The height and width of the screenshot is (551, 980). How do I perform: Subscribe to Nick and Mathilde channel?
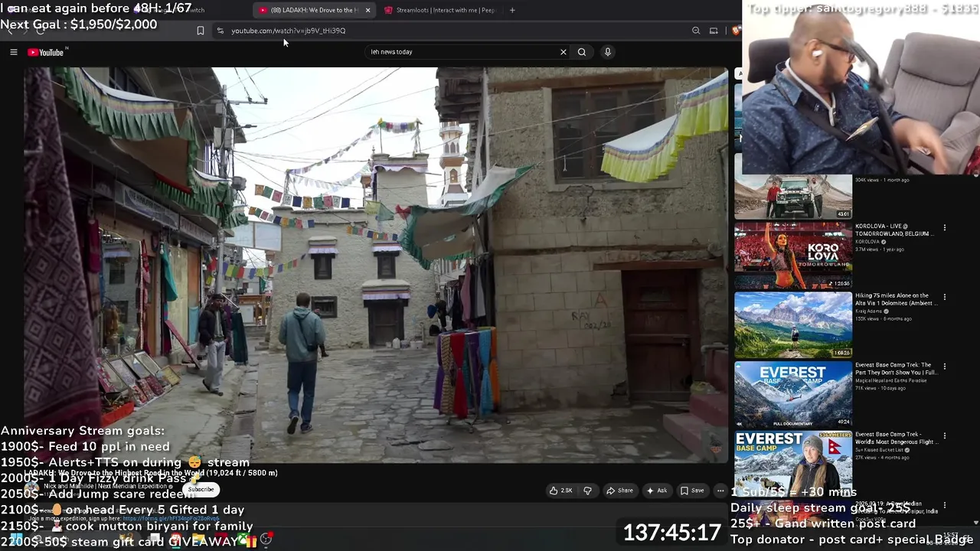point(201,490)
